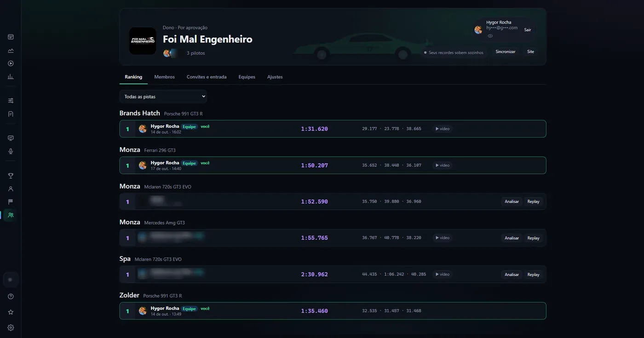Open the monitor telemetry icon in the sidebar

[11, 138]
